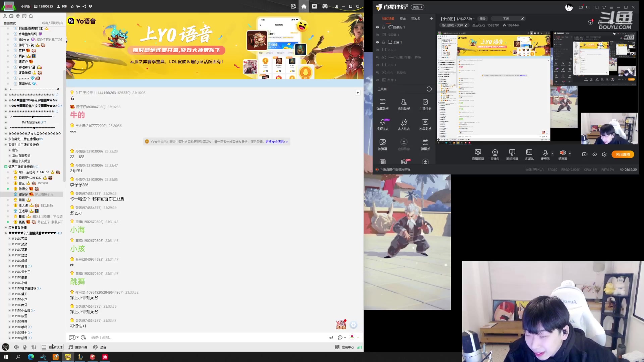Click the YY home icon in title bar
The image size is (644, 362).
[304, 6]
